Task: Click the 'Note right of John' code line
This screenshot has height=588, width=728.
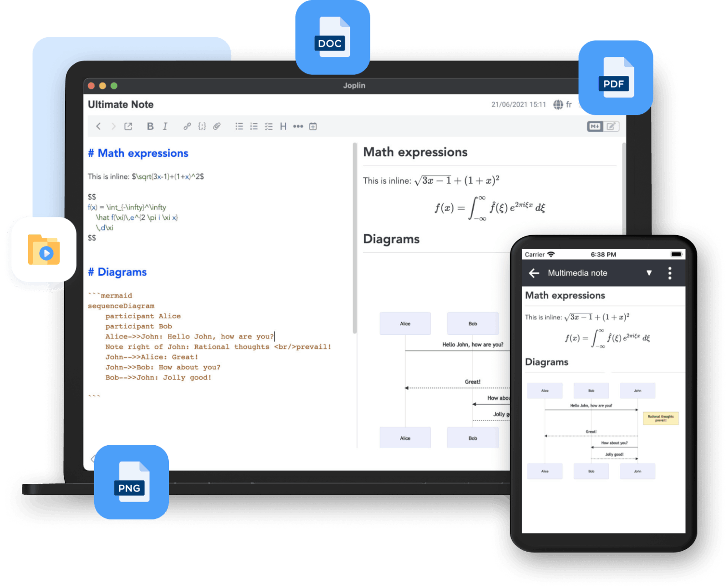Action: (x=218, y=347)
